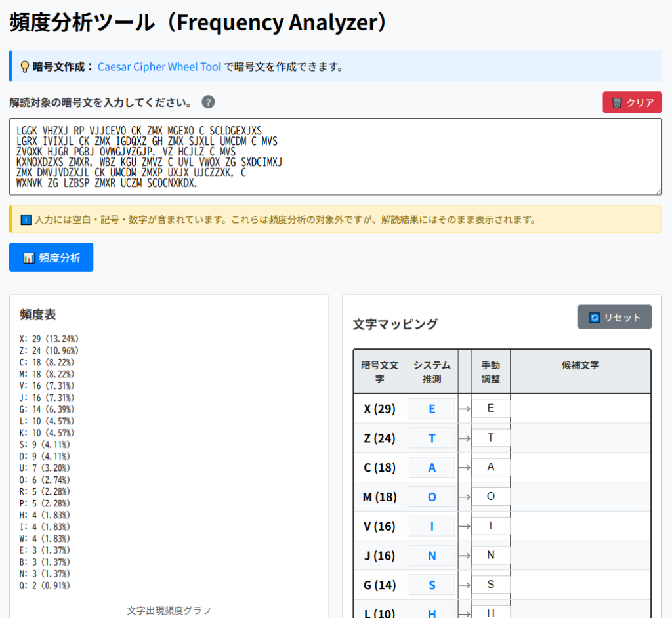The height and width of the screenshot is (618, 672).
Task: Click the help question mark icon
Action: (208, 102)
